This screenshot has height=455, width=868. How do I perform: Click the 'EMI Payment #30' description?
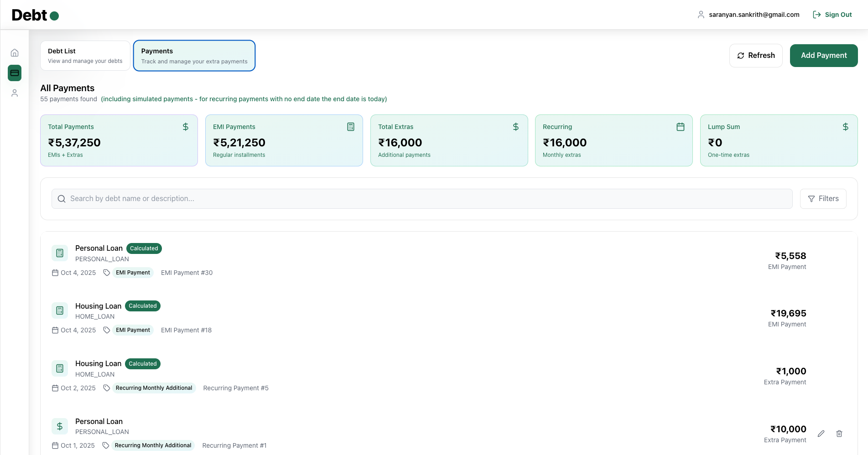(x=187, y=273)
